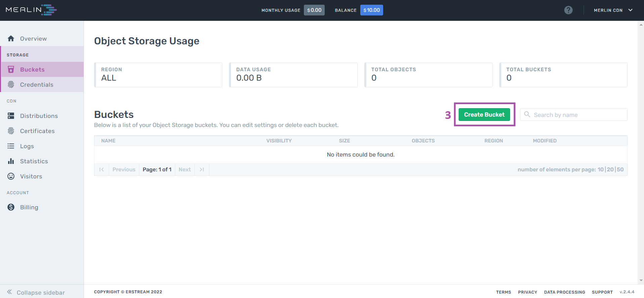Image resolution: width=644 pixels, height=298 pixels.
Task: Click 'No items could be found.' text
Action: click(361, 155)
